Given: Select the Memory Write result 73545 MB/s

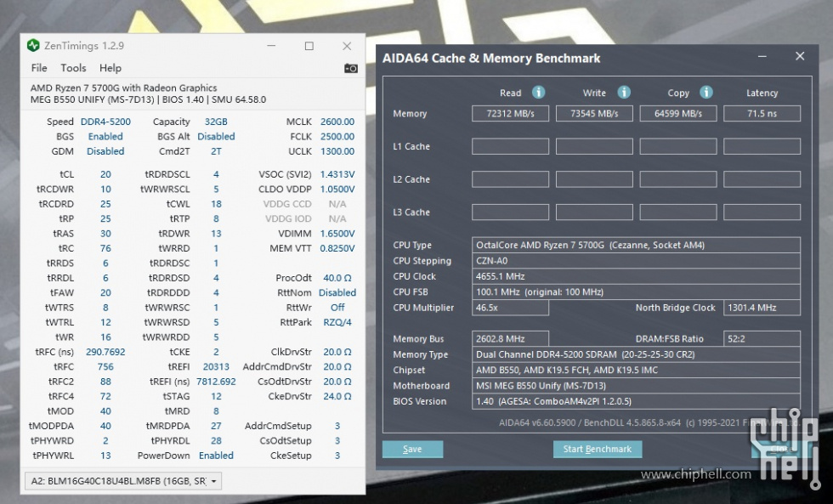Looking at the screenshot, I should (594, 114).
